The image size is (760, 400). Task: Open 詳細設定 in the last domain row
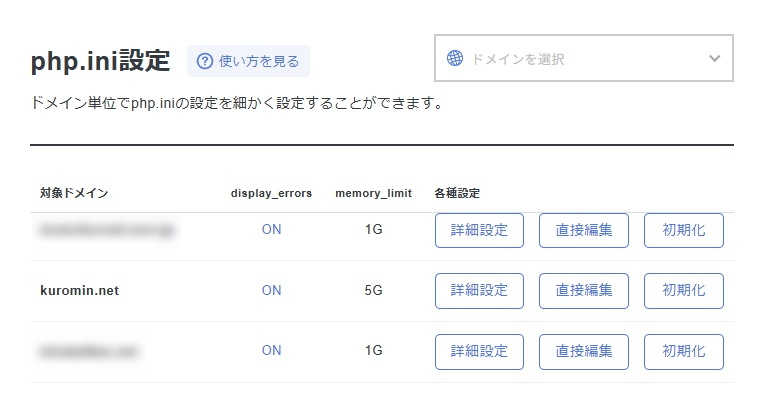pyautogui.click(x=479, y=351)
